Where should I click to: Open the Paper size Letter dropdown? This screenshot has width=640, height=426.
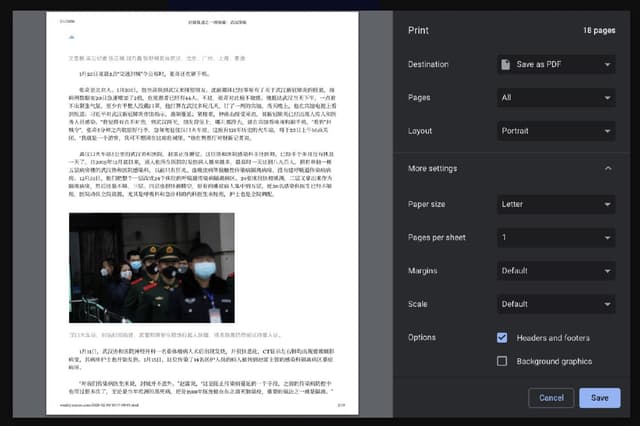click(556, 205)
